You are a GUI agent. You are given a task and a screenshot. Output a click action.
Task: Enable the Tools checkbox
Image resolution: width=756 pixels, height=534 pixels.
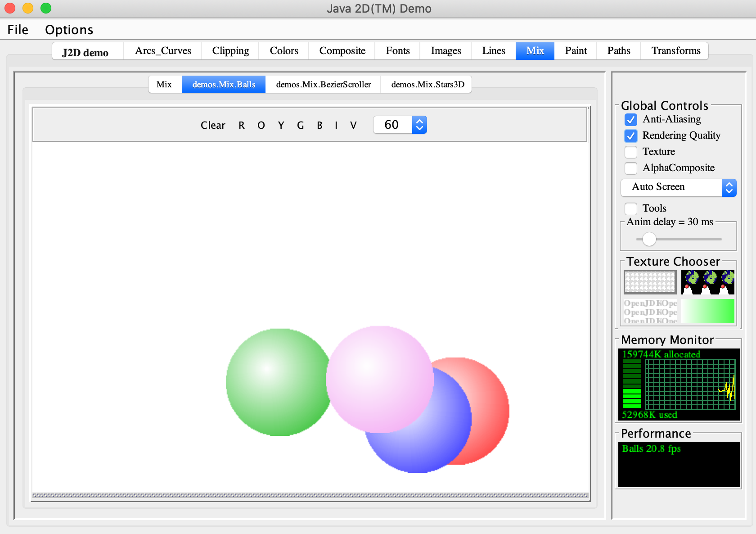coord(631,208)
